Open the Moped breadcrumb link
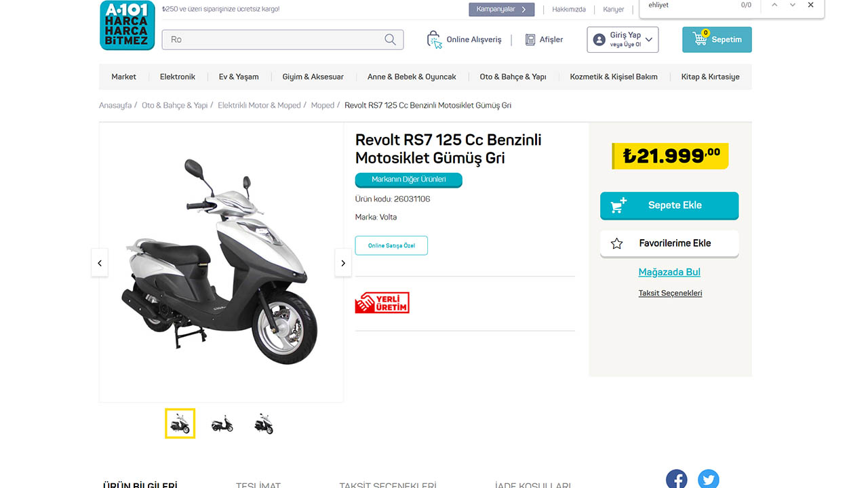This screenshot has width=868, height=488. coord(323,106)
